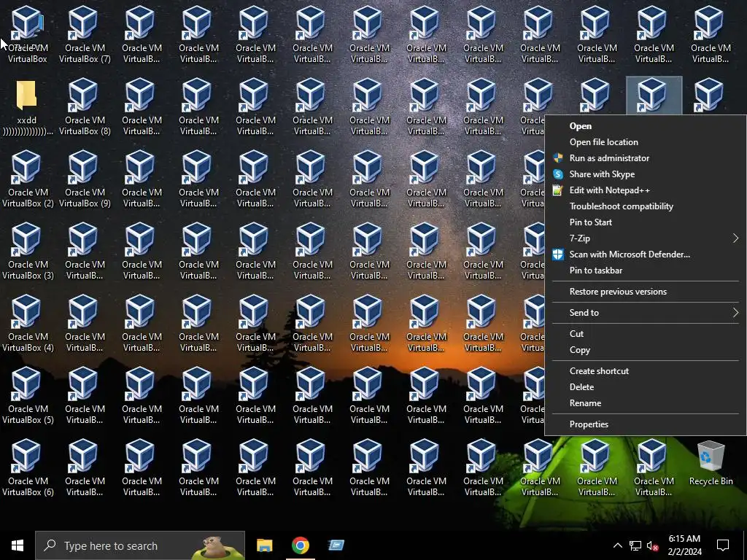747x560 pixels.
Task: Expand the Send to submenu
Action: click(x=646, y=312)
